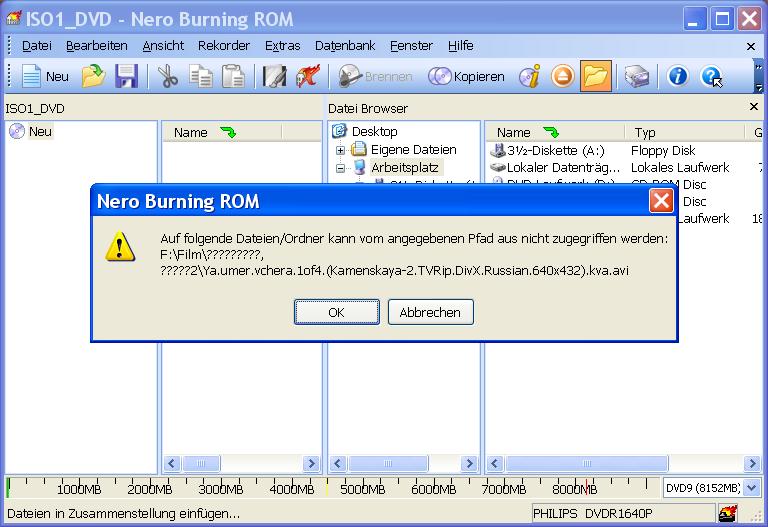Click right scroll arrow of compilation list
Image resolution: width=768 pixels, height=527 pixels.
[311, 463]
